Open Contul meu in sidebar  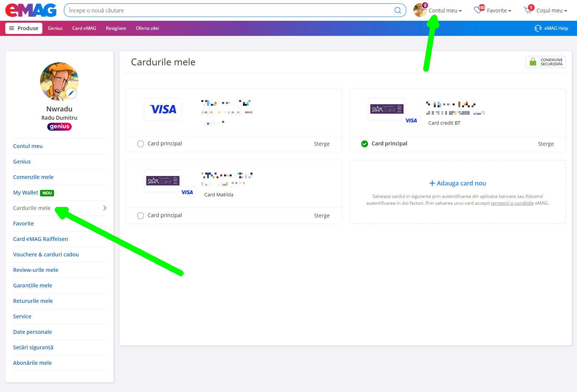click(x=28, y=146)
